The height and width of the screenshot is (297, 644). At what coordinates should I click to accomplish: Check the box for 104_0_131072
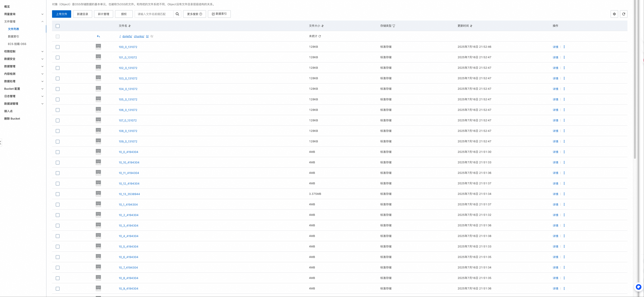[58, 89]
